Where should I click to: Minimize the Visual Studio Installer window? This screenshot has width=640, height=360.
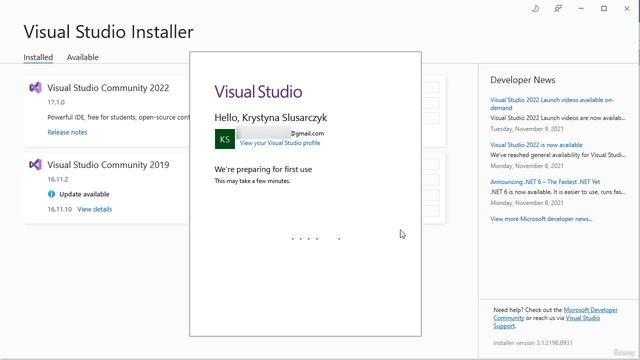(581, 9)
